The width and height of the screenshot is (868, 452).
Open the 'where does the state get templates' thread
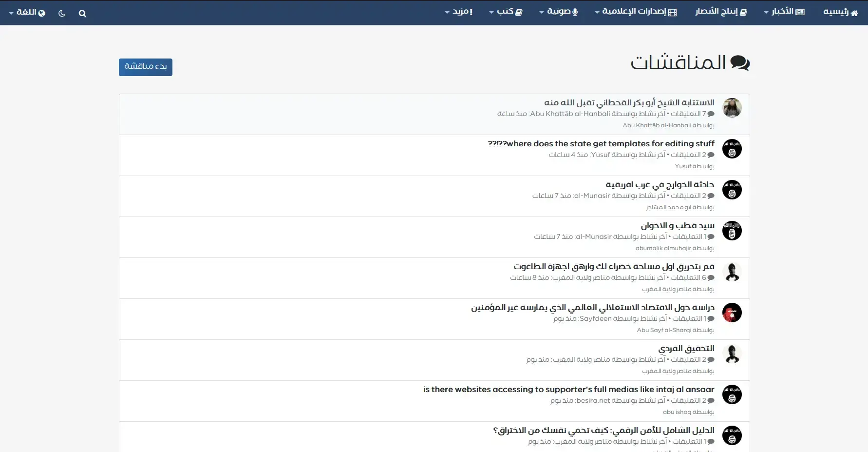point(601,143)
